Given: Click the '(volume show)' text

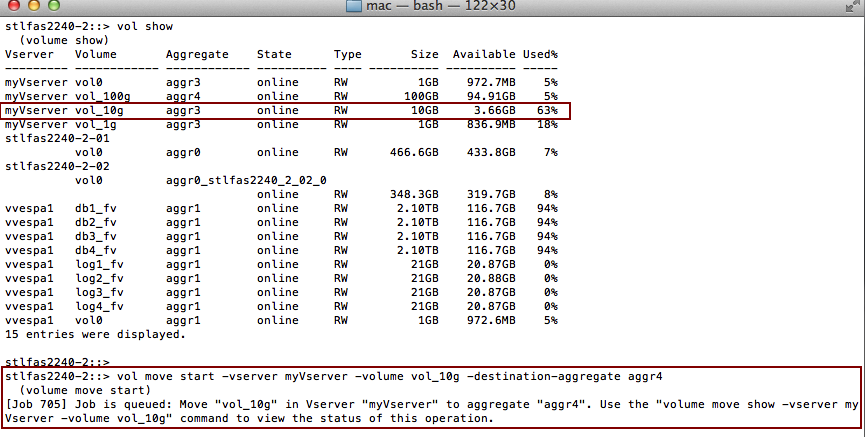Looking at the screenshot, I should (64, 40).
